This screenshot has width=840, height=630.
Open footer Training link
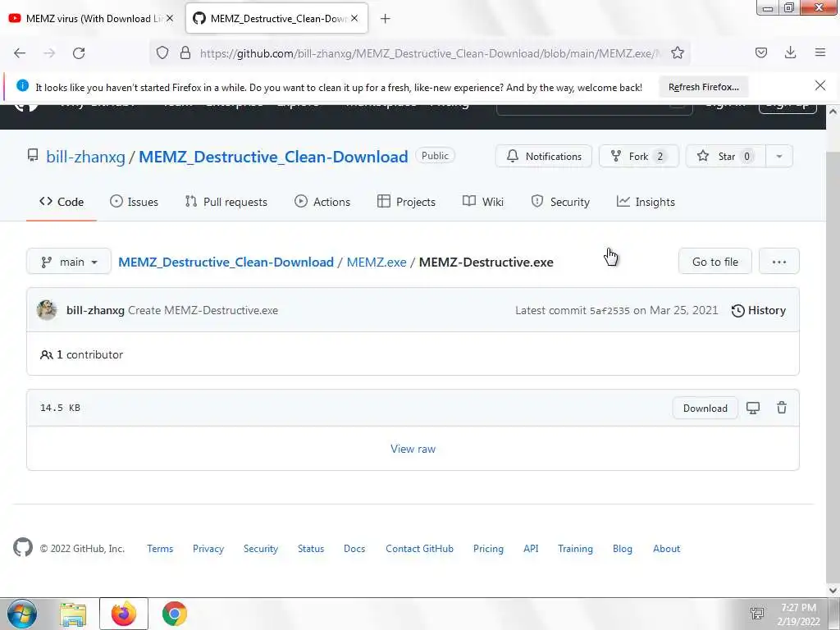click(x=575, y=549)
